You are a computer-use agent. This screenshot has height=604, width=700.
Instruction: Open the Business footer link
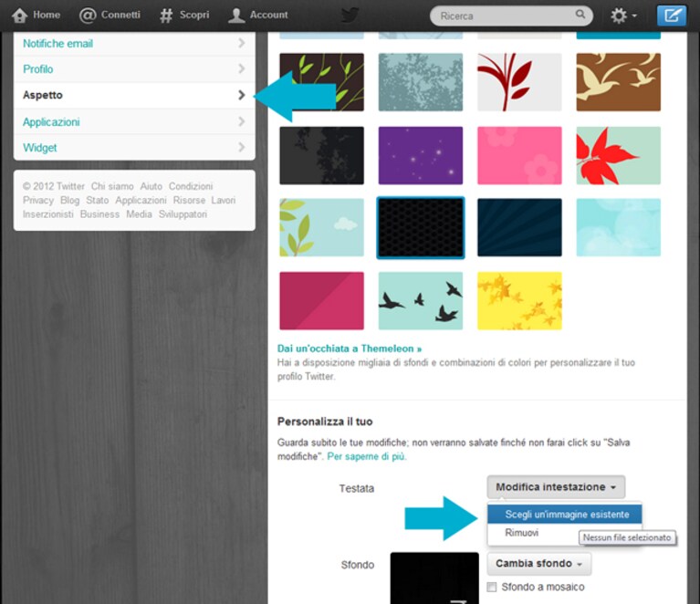(99, 214)
